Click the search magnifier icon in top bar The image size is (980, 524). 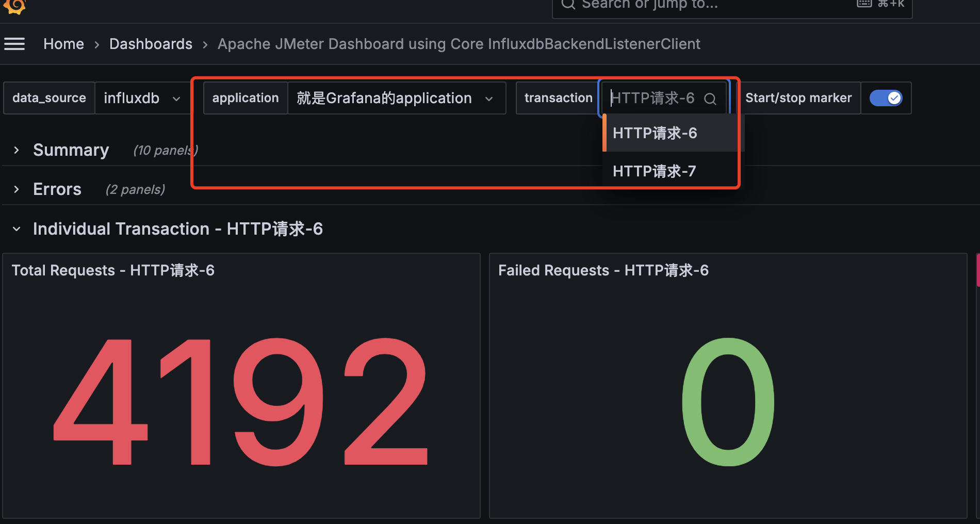tap(568, 4)
